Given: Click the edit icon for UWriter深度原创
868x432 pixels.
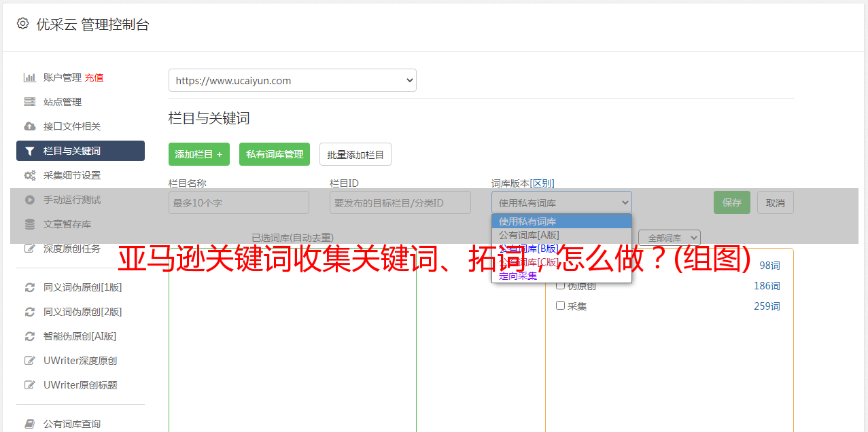Looking at the screenshot, I should coord(29,361).
